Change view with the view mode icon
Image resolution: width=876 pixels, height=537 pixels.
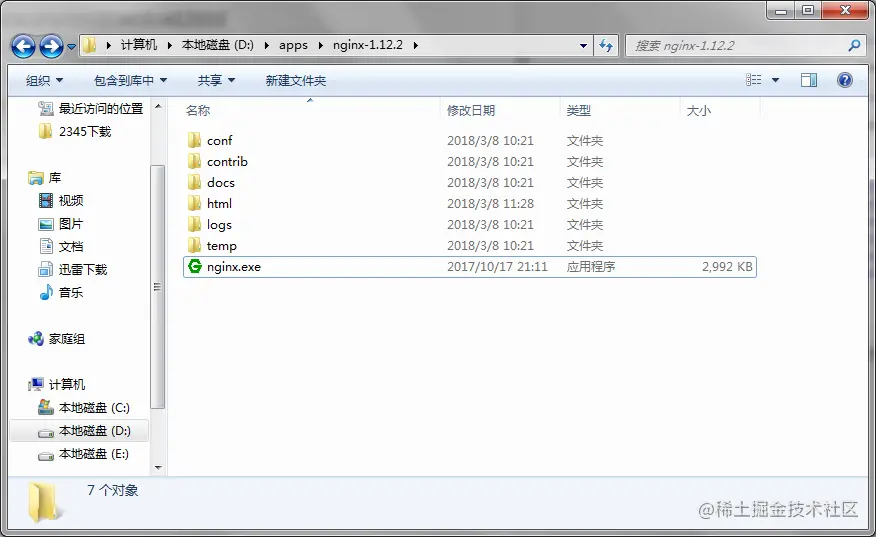tap(754, 80)
